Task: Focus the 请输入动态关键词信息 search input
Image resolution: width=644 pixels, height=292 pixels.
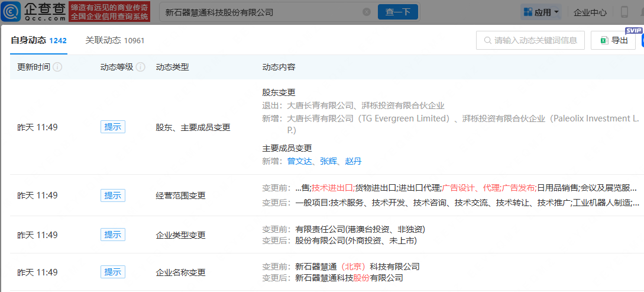Action: point(530,40)
